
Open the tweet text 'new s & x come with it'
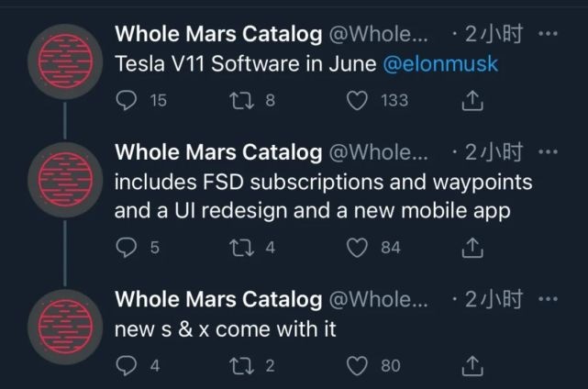225,329
